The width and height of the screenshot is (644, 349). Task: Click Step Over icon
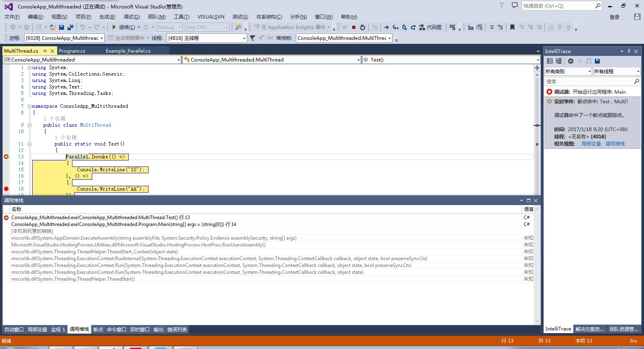click(405, 27)
